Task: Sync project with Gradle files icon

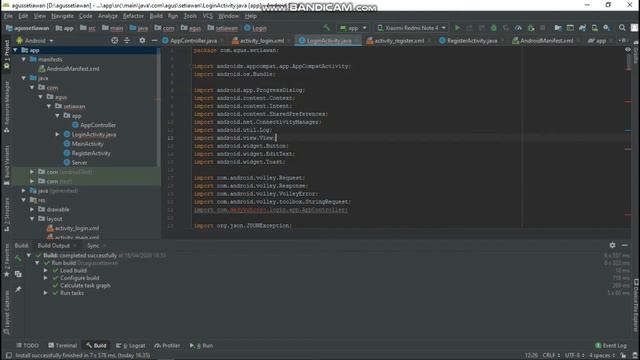Action: click(x=582, y=28)
